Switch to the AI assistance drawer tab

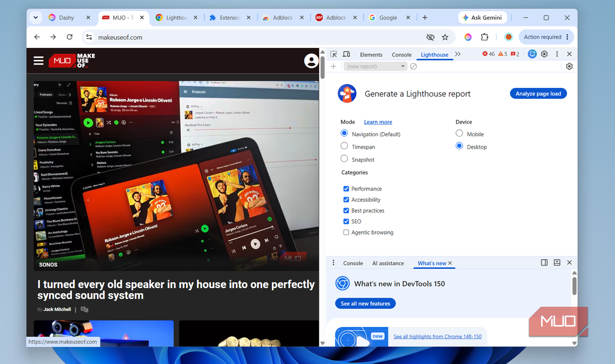[388, 263]
